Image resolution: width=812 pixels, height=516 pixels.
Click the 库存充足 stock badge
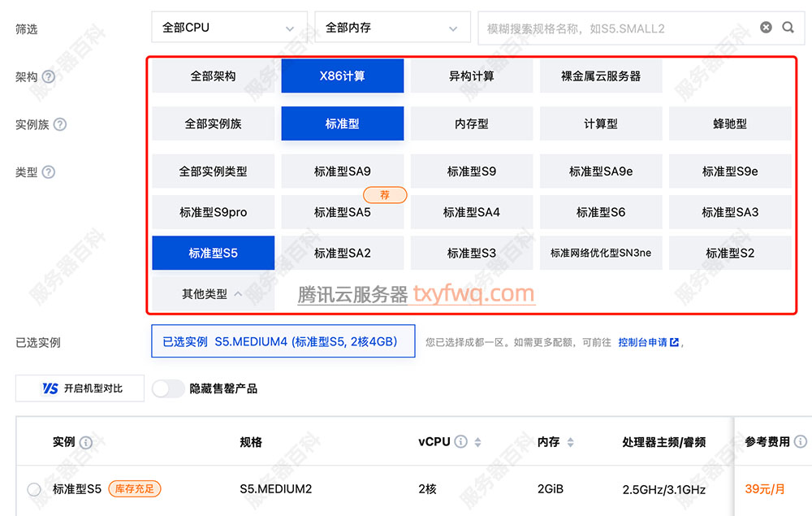[x=135, y=489]
